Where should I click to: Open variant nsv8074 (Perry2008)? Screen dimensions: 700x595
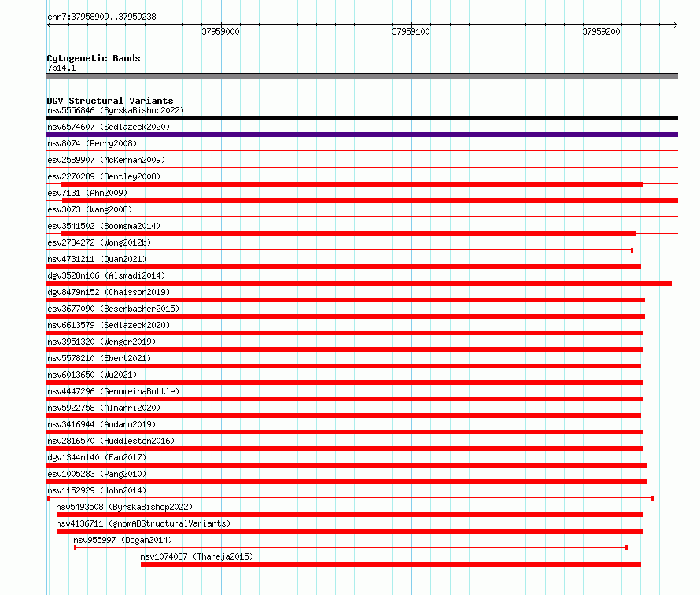click(92, 143)
